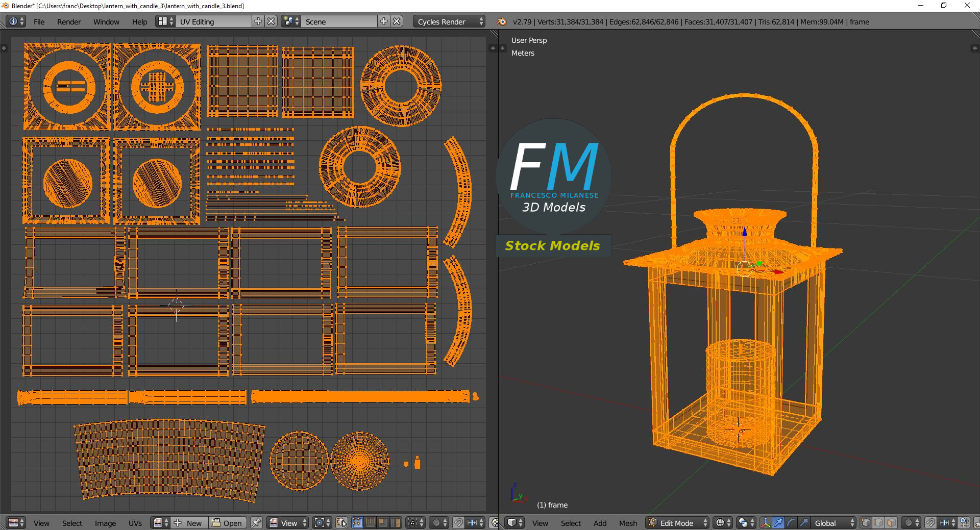Open the Render menu
This screenshot has height=530, width=980.
click(69, 21)
